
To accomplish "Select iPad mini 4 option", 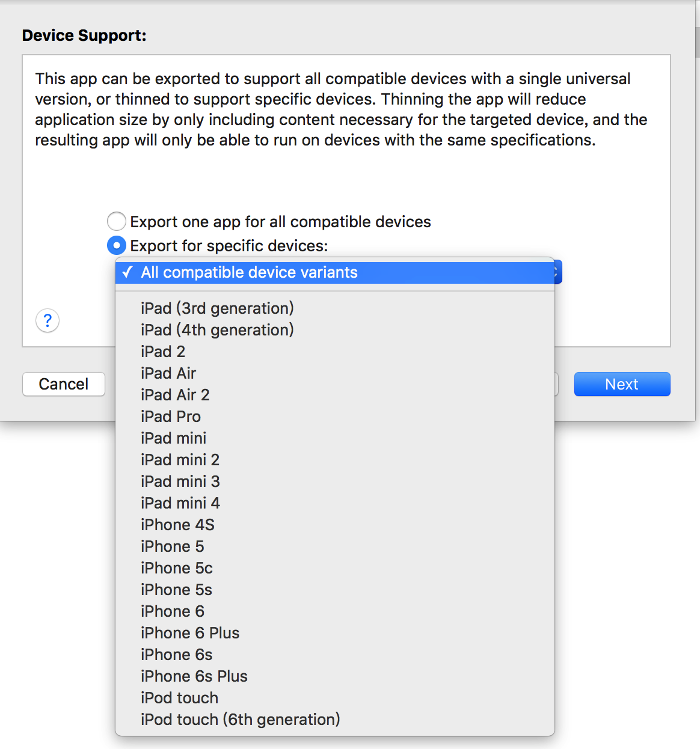I will point(180,503).
